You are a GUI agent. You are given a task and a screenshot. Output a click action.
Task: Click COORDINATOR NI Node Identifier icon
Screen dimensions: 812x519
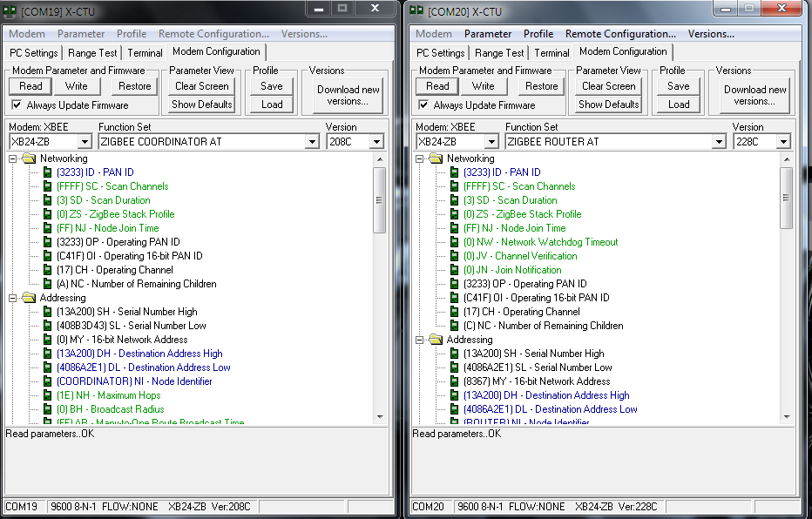tap(47, 382)
